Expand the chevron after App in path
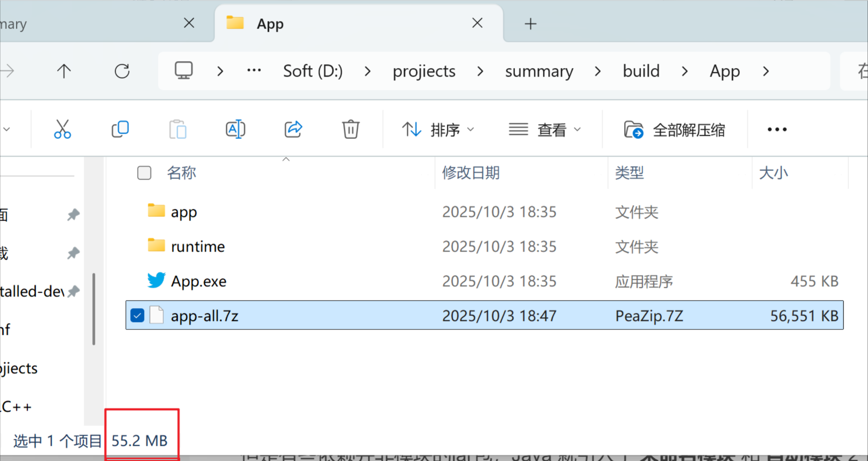This screenshot has width=868, height=461. (x=766, y=71)
